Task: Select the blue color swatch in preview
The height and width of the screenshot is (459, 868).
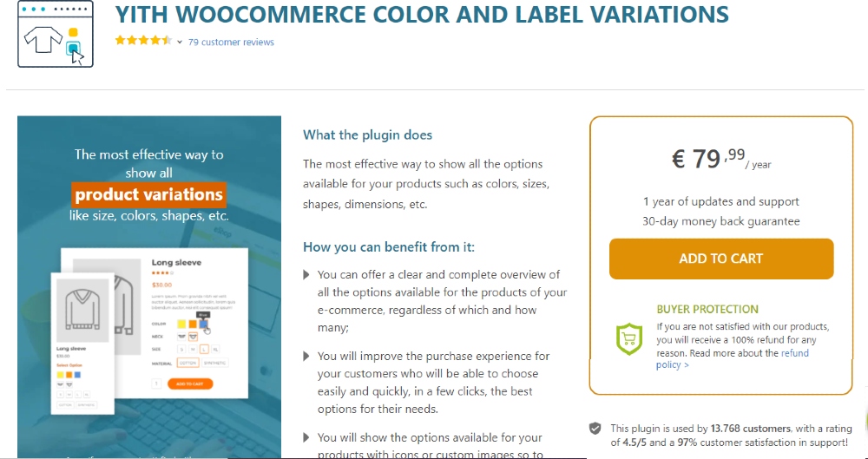Action: [203, 324]
